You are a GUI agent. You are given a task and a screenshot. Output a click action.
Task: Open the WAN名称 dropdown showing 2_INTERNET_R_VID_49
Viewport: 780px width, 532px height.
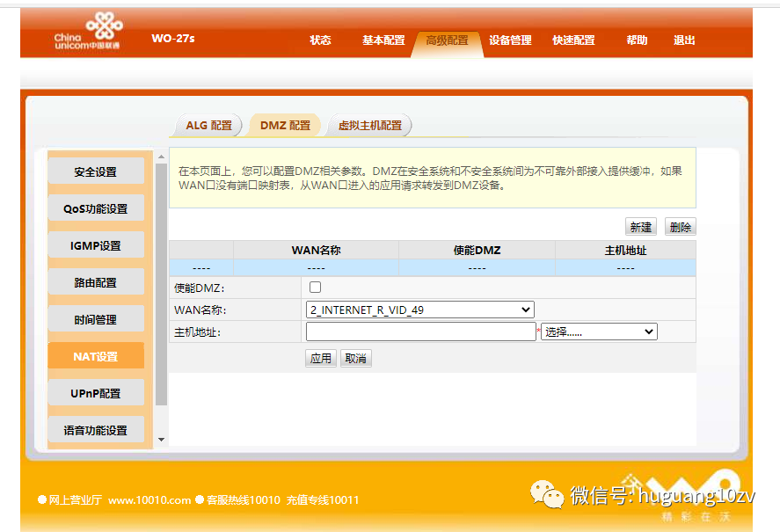[x=419, y=310]
